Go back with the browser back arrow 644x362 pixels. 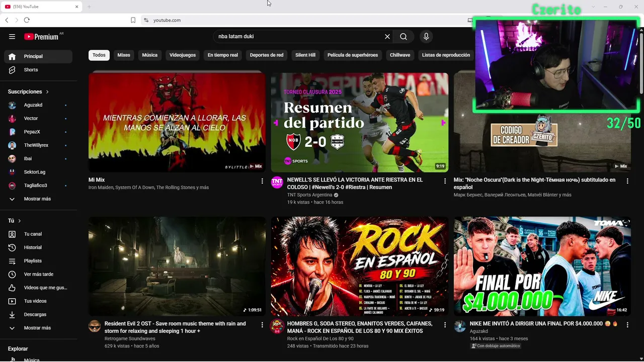(x=7, y=20)
